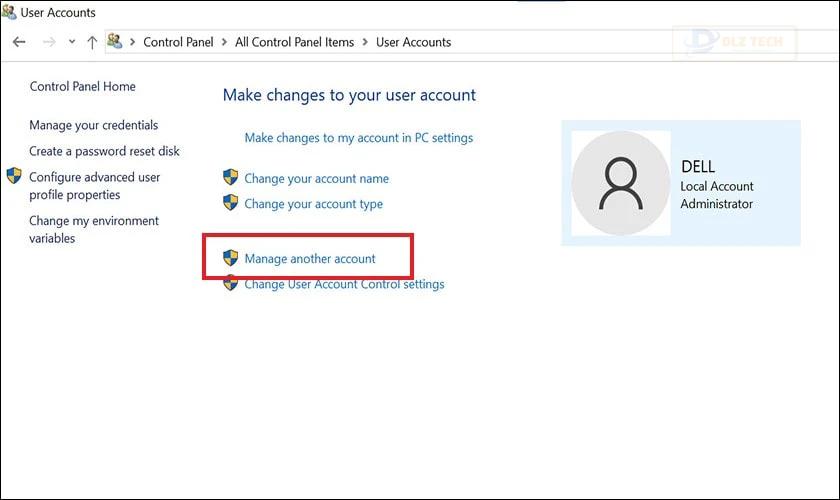Viewport: 840px width, 500px height.
Task: Open Manage your credentials
Action: 94,125
